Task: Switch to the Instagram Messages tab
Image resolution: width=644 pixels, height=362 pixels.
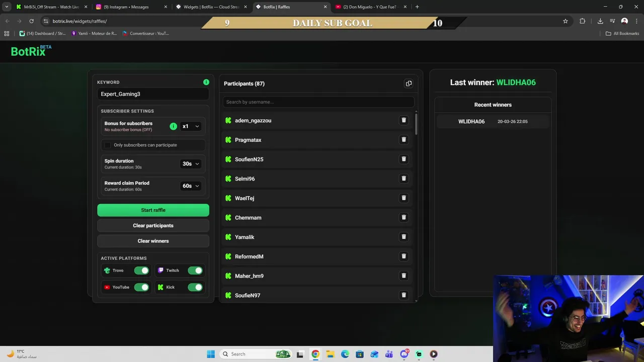Action: pyautogui.click(x=132, y=7)
